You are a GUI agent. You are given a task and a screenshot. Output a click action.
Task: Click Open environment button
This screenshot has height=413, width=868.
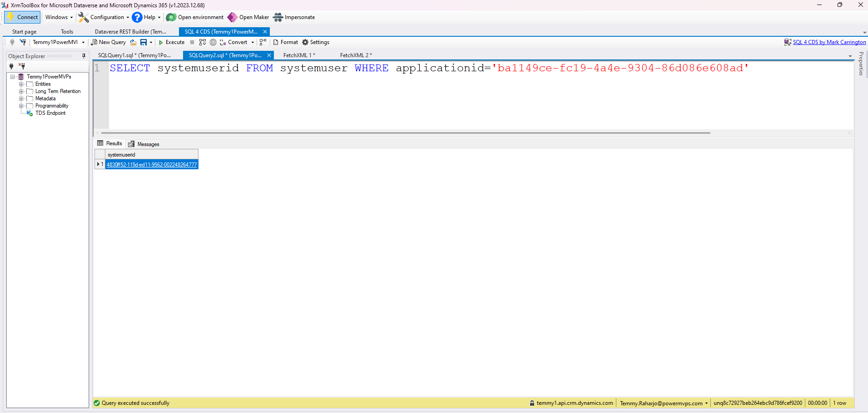pyautogui.click(x=195, y=17)
